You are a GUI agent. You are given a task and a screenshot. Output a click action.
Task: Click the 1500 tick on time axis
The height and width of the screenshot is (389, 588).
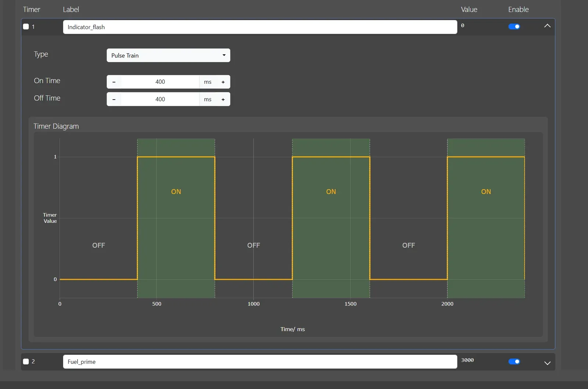pyautogui.click(x=351, y=304)
